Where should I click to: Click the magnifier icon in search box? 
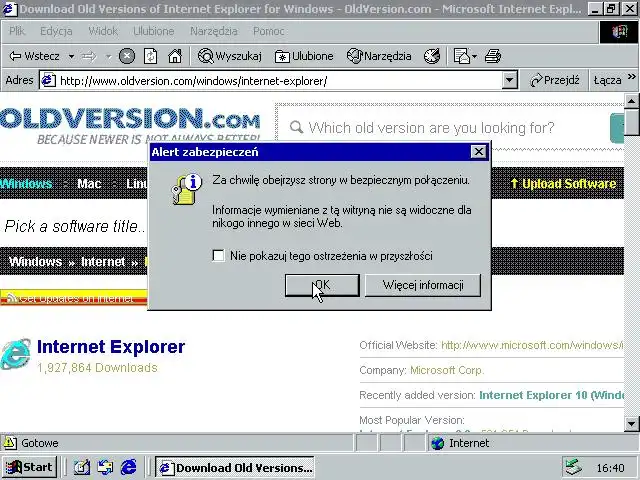[296, 127]
